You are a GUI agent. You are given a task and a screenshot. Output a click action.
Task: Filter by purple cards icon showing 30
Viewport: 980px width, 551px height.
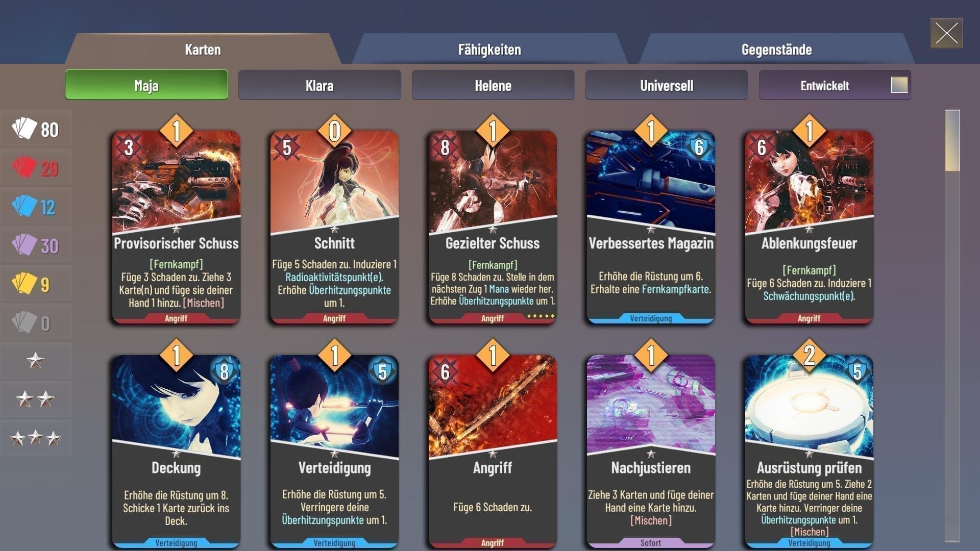tap(35, 245)
